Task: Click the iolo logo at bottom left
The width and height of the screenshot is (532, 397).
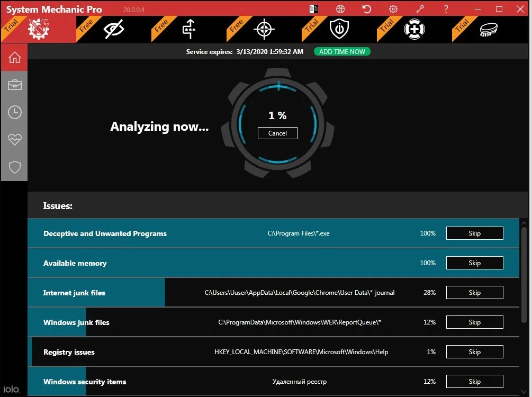Action: [12, 389]
